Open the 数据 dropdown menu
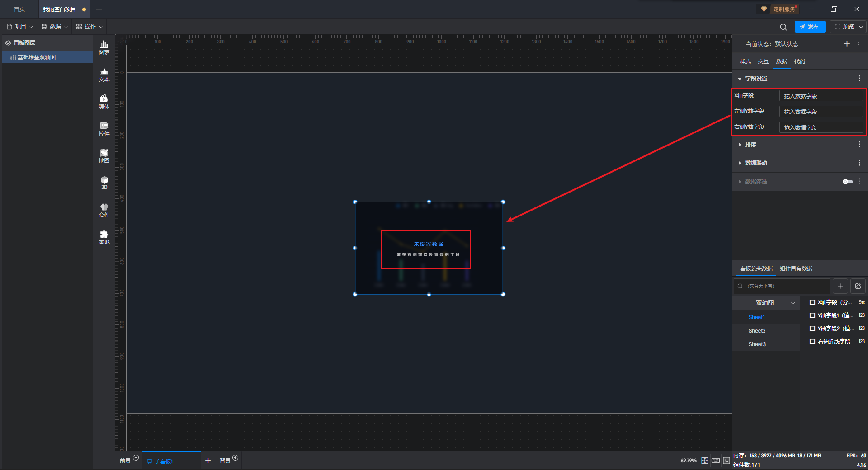This screenshot has width=868, height=470. pos(55,27)
